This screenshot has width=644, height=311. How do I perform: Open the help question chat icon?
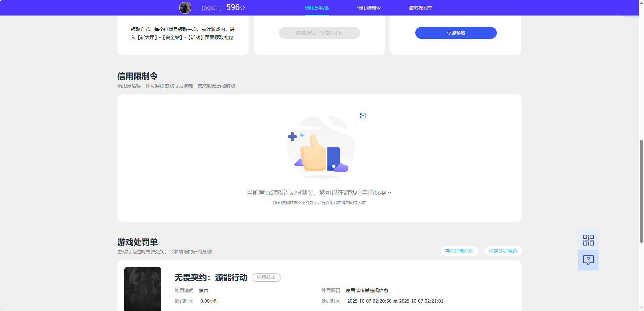pos(588,260)
